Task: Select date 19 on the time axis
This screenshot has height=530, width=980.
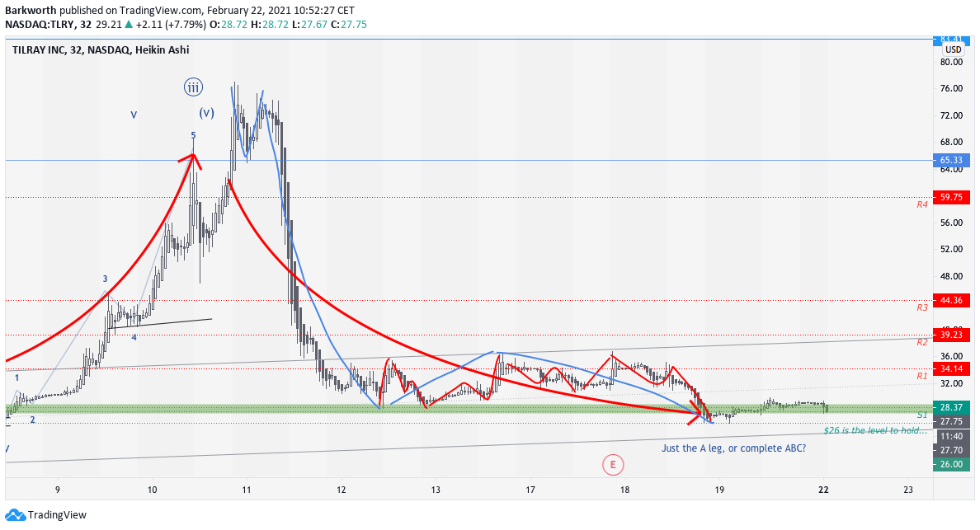Action: pyautogui.click(x=719, y=490)
